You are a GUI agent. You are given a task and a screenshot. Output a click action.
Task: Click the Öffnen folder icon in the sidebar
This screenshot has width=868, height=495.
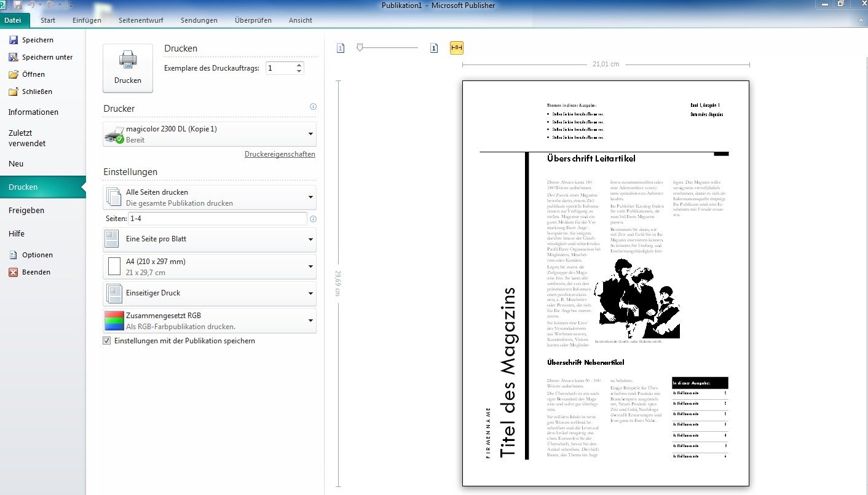14,74
